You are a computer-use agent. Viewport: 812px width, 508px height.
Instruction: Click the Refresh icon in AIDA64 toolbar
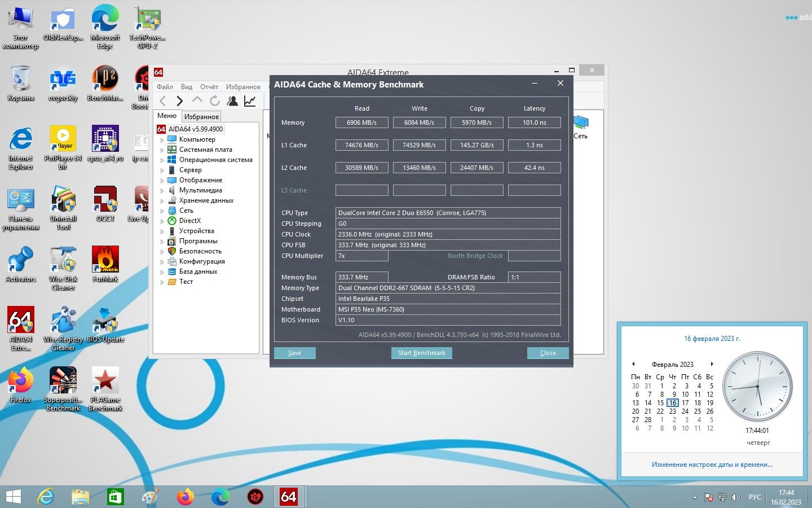(x=214, y=101)
